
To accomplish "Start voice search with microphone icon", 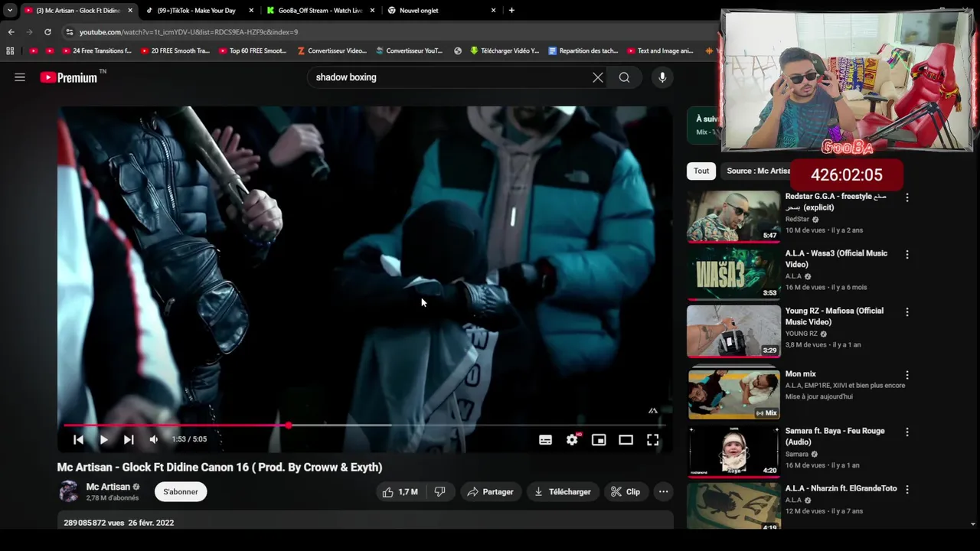I will [662, 77].
